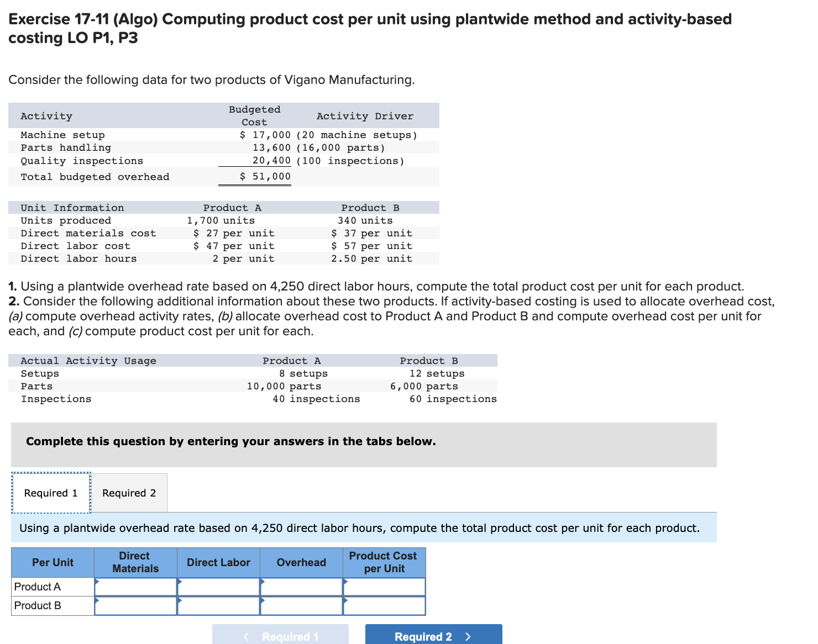
Task: Enter Product B Direct Labor amount field
Action: 219,605
